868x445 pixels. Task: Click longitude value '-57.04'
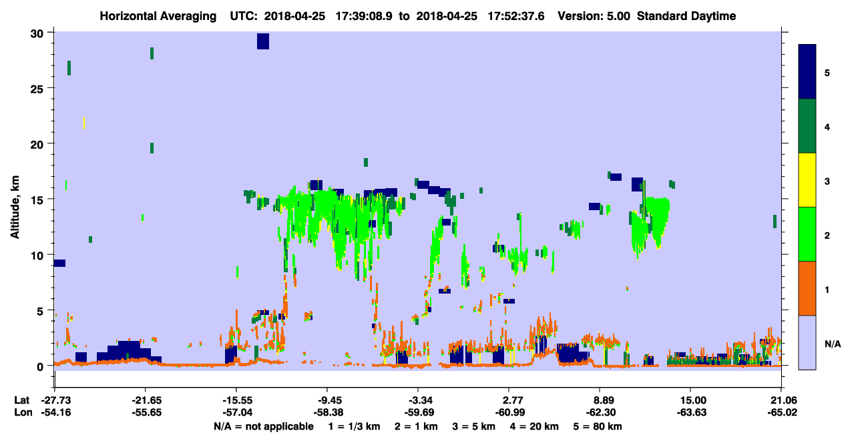(x=236, y=412)
